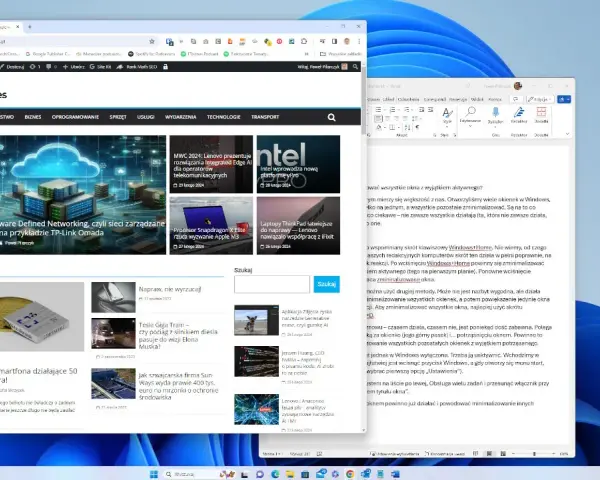
Task: Open the Editor (Redaktor) tool in Word
Action: click(519, 116)
